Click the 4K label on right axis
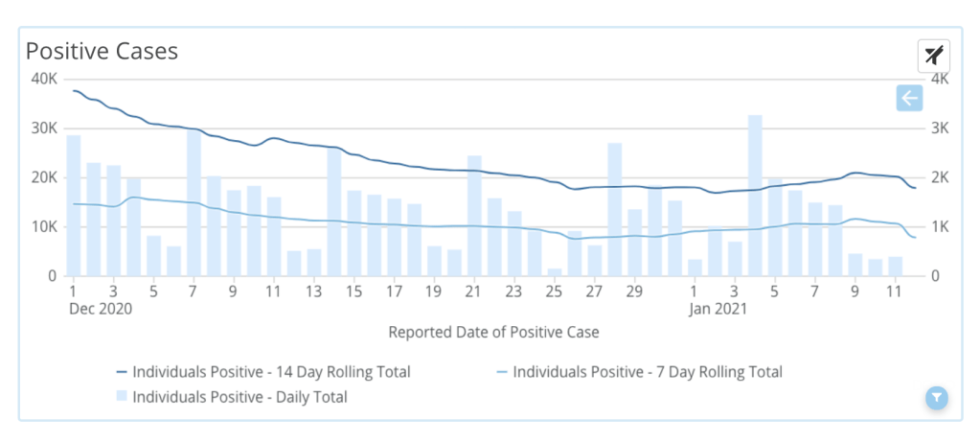This screenshot has width=980, height=443. point(938,79)
